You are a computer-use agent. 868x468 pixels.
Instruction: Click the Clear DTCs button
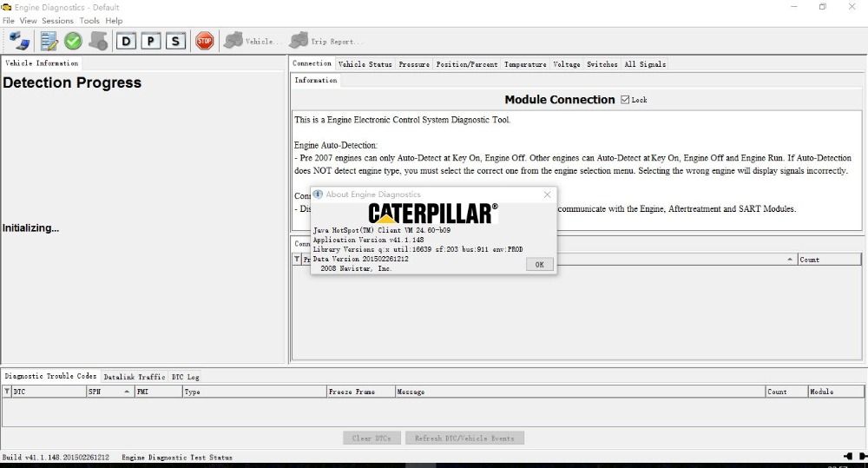372,438
